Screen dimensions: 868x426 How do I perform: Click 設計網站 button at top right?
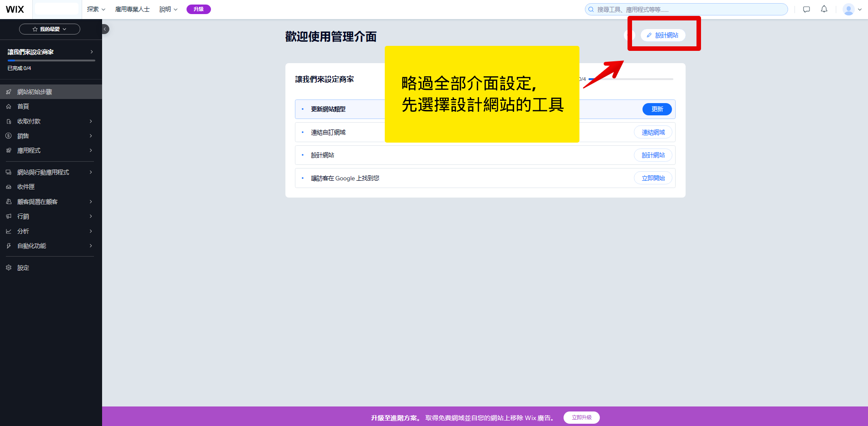click(662, 35)
